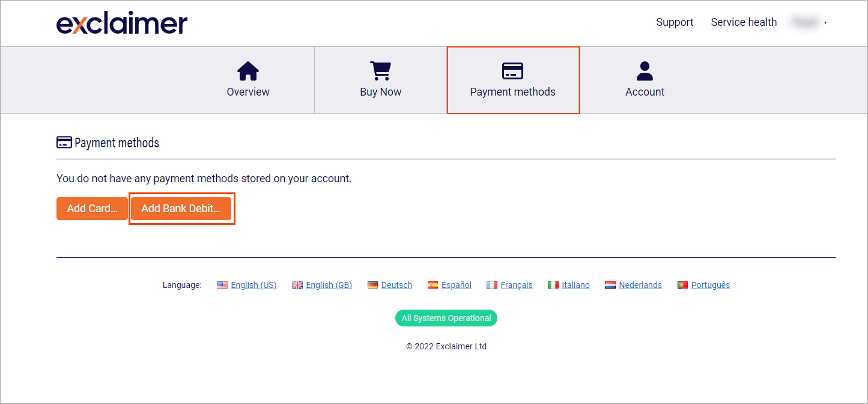Choose Français language link

click(516, 285)
